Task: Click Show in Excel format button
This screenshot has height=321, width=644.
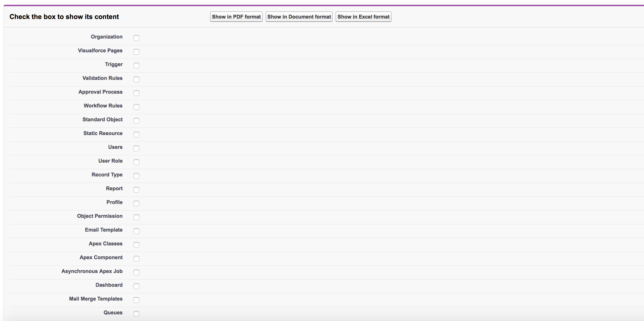Action: (363, 17)
